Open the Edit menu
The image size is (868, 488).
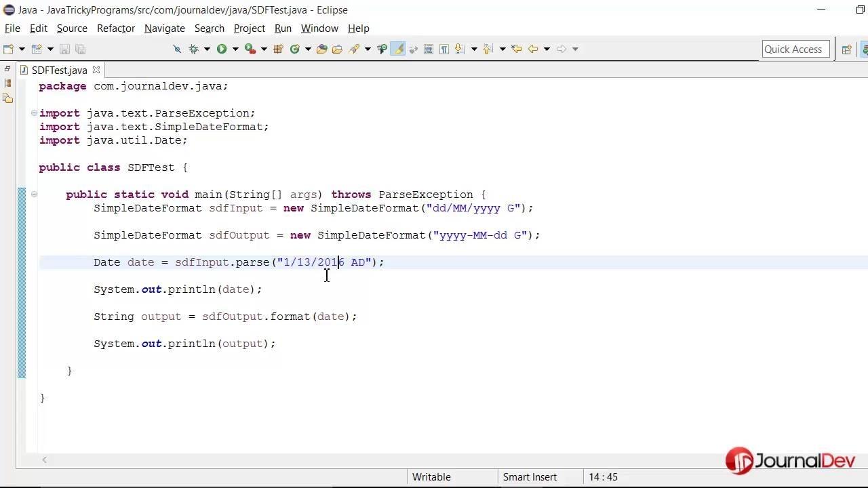[39, 28]
